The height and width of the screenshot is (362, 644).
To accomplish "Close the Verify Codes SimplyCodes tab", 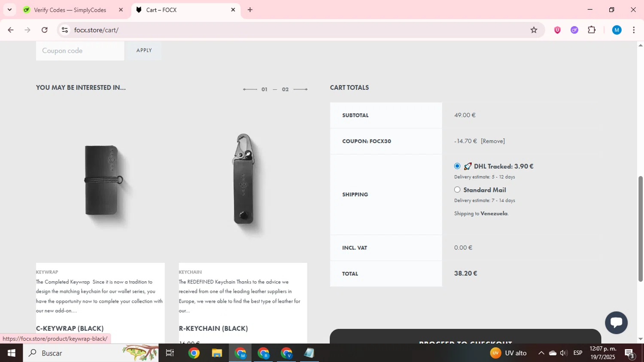I will [121, 10].
